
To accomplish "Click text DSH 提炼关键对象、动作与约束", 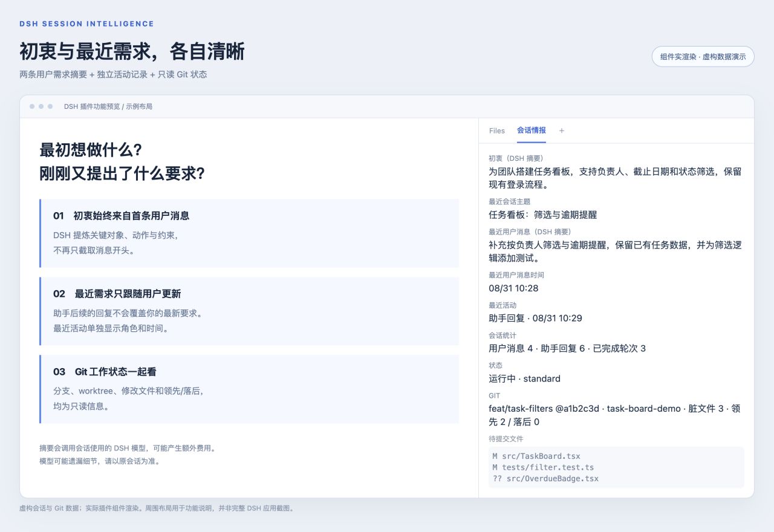I will click(115, 235).
